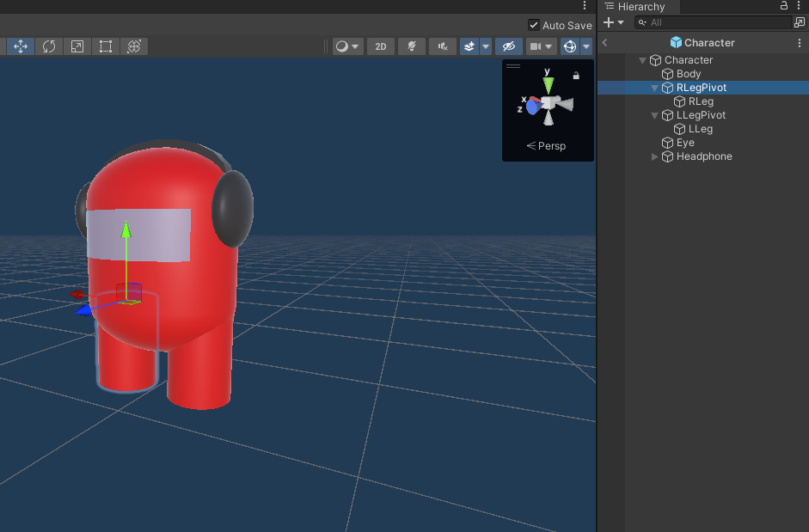The height and width of the screenshot is (532, 809).
Task: Expand the Headphone node
Action: coord(655,156)
